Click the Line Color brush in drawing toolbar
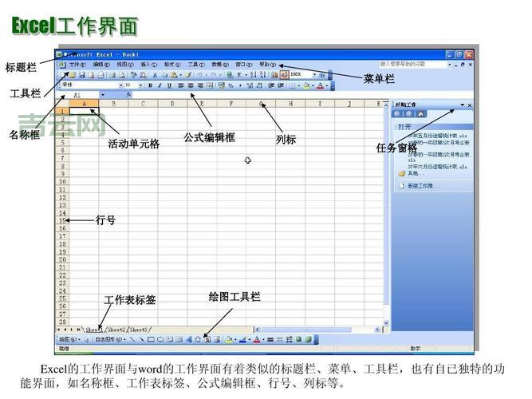 [243, 339]
